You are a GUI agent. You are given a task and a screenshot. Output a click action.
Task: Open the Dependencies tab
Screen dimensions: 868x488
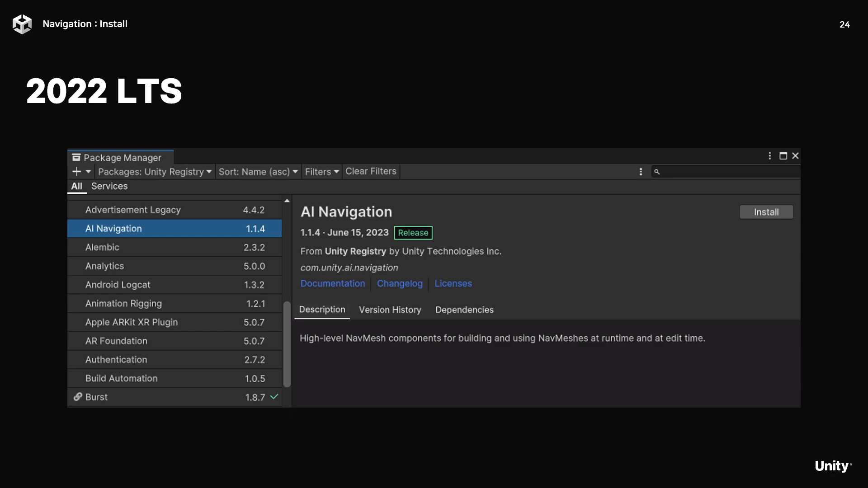click(464, 310)
